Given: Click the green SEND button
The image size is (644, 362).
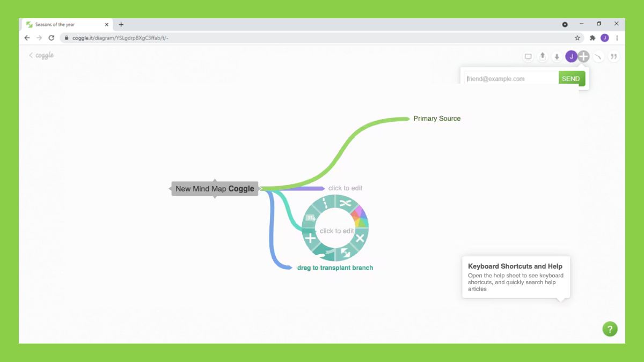Looking at the screenshot, I should [x=572, y=78].
